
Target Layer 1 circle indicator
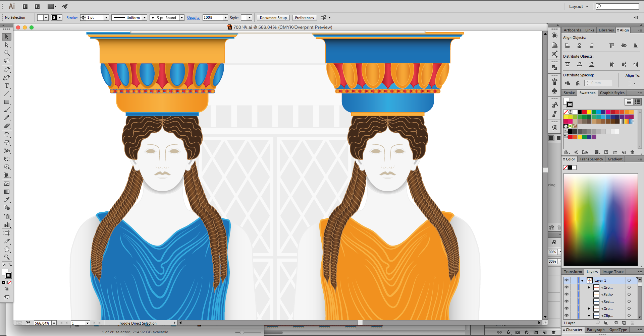(x=629, y=280)
